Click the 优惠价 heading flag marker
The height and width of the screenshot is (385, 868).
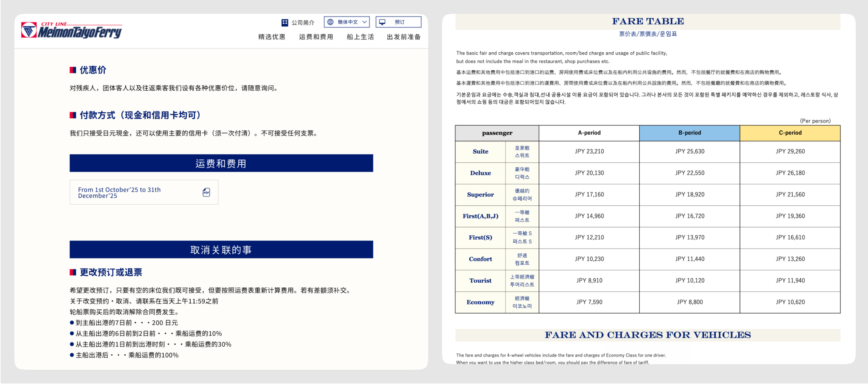tap(73, 70)
